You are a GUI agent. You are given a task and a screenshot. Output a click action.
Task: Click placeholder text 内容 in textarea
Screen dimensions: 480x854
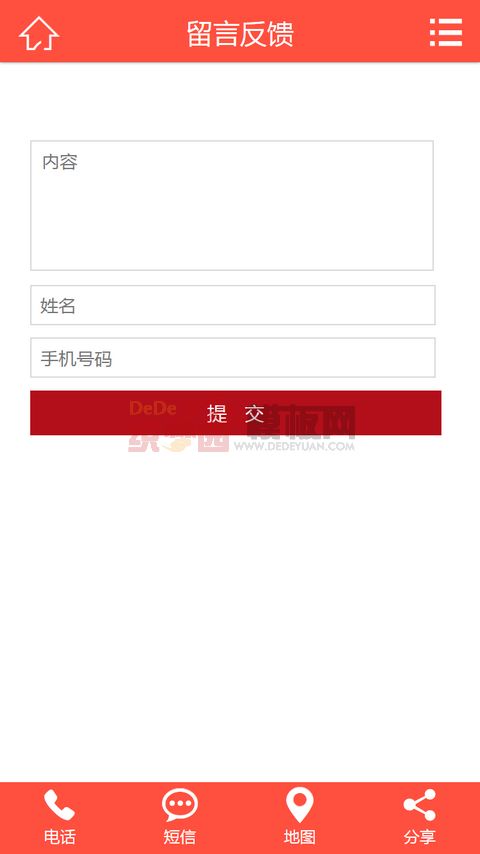click(60, 162)
